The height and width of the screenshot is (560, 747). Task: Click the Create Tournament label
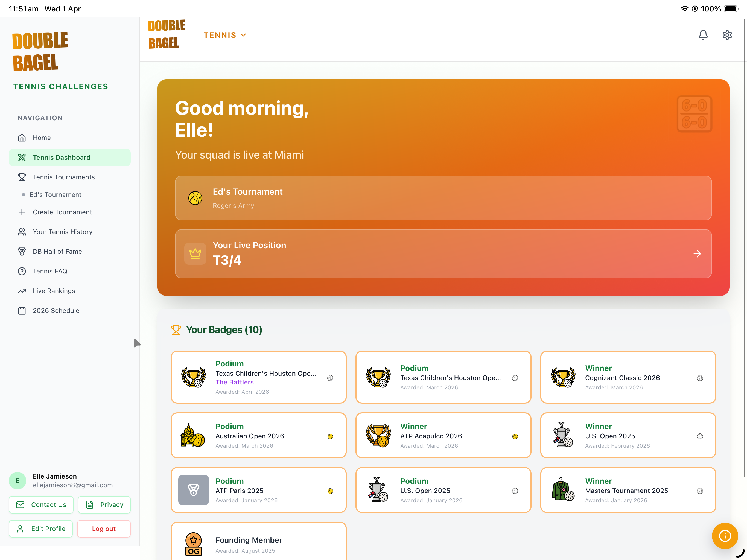(62, 212)
